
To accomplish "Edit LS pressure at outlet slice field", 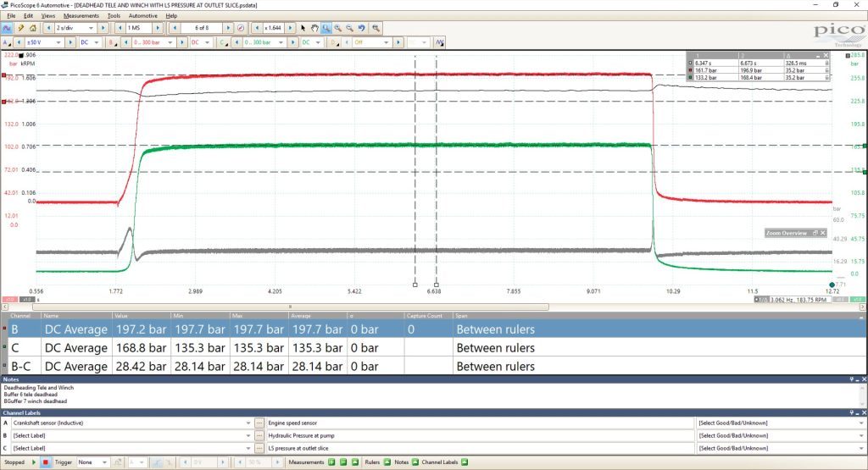I will (480, 449).
